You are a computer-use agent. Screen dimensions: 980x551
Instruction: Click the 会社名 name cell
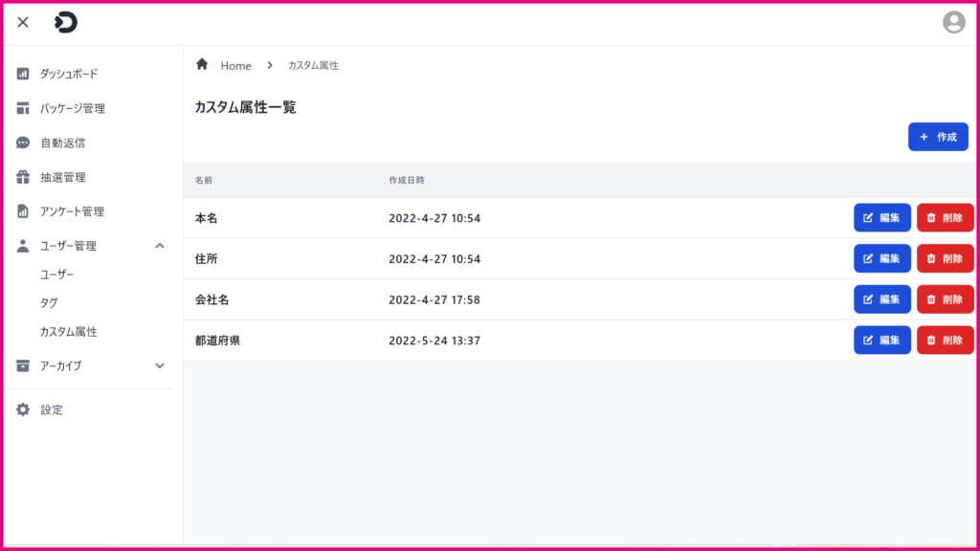212,299
